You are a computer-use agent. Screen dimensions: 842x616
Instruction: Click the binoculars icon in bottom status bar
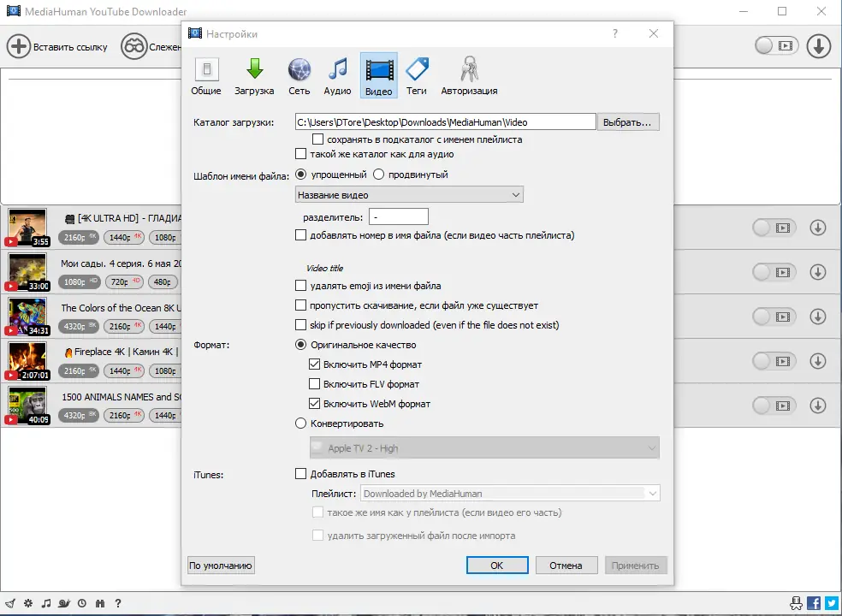[x=100, y=603]
